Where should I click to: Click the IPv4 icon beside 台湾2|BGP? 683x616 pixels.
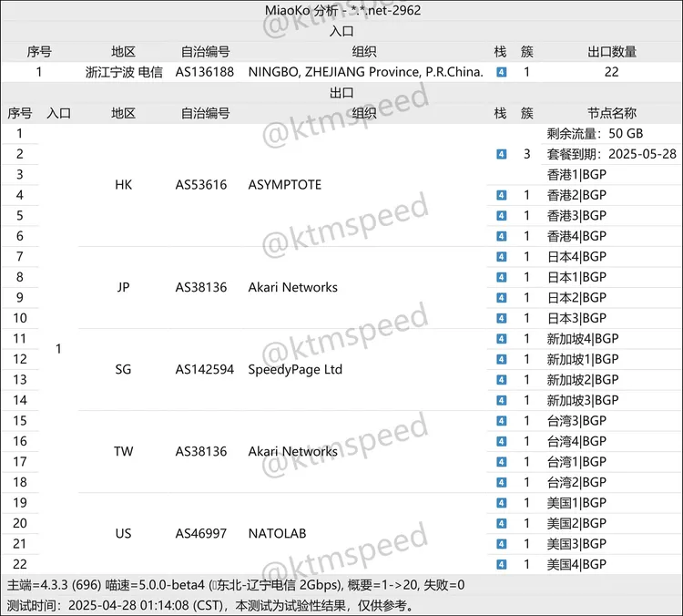pyautogui.click(x=501, y=482)
